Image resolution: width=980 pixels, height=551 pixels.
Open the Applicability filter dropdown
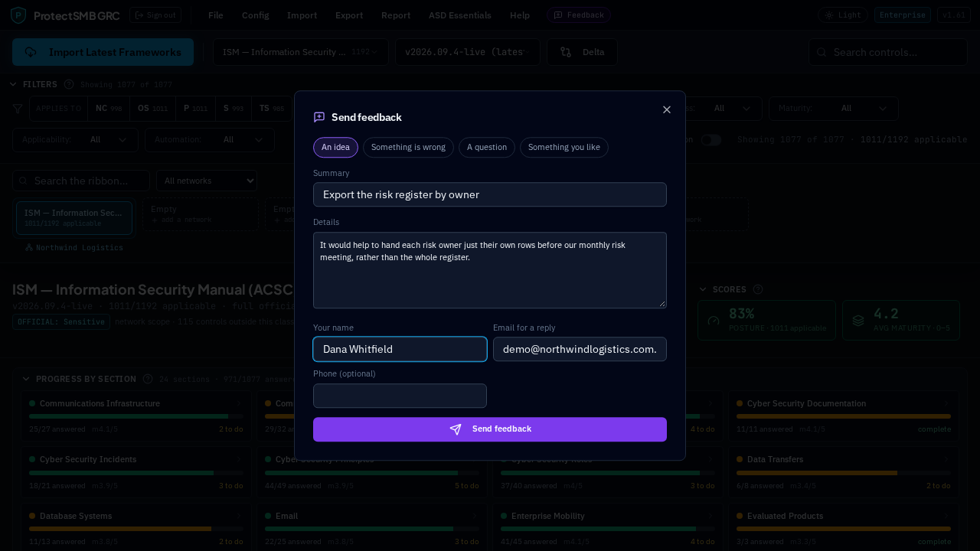coord(75,140)
